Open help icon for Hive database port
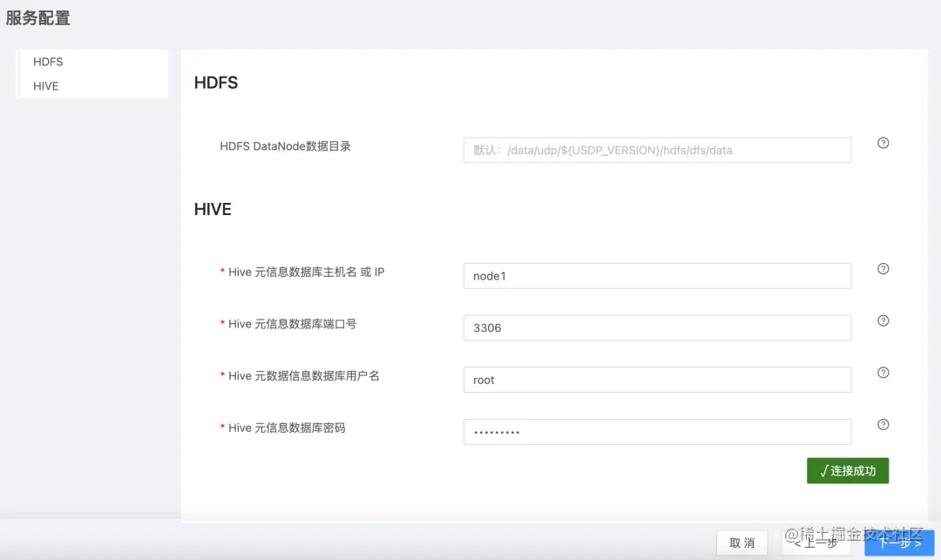 (883, 320)
